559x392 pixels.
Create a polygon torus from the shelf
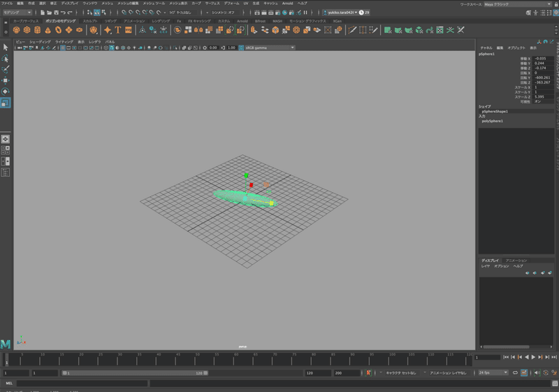point(58,30)
